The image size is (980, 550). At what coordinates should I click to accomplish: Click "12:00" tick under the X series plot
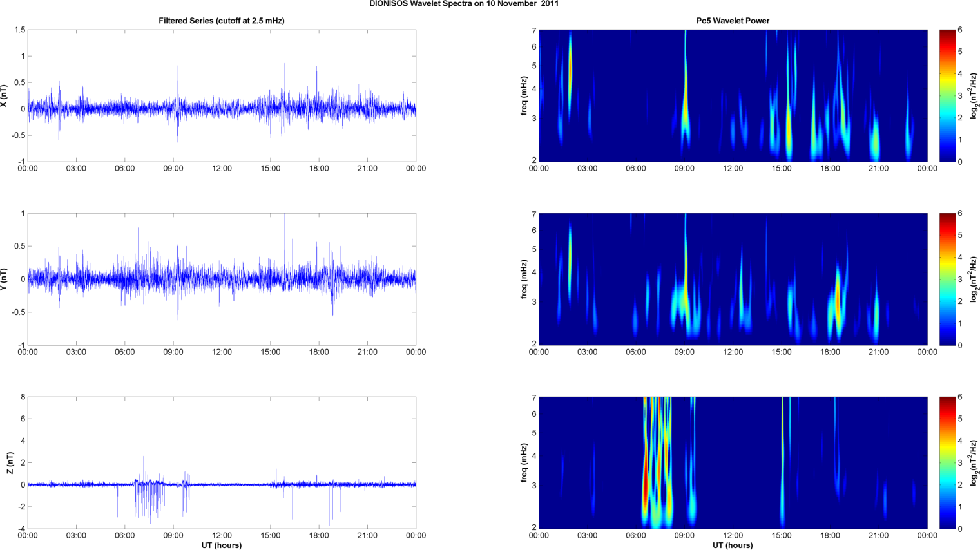click(222, 169)
